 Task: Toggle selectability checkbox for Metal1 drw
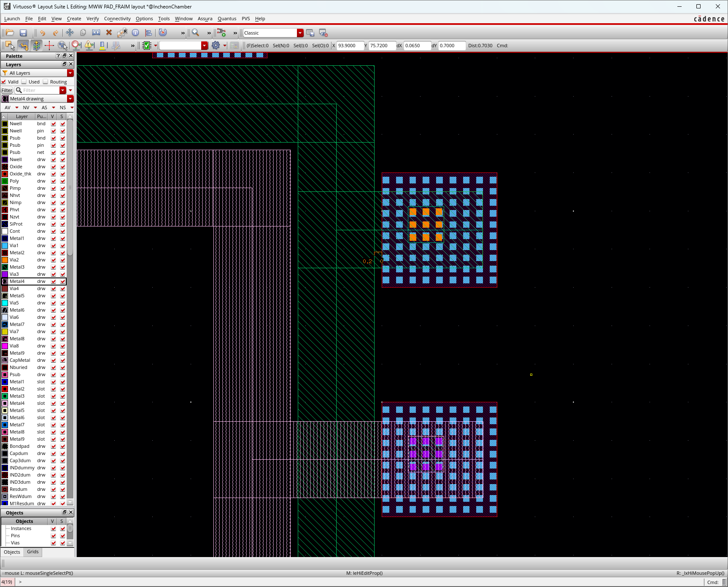click(x=63, y=239)
